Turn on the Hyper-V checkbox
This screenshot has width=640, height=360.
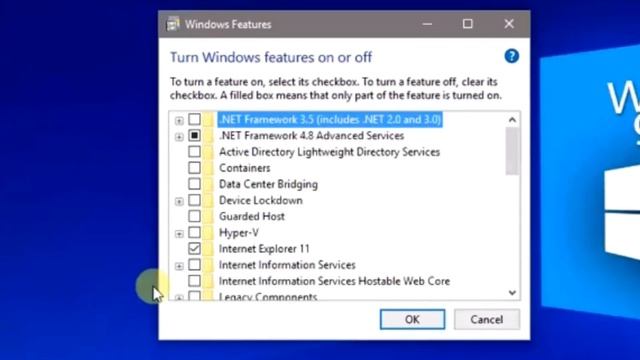click(194, 233)
